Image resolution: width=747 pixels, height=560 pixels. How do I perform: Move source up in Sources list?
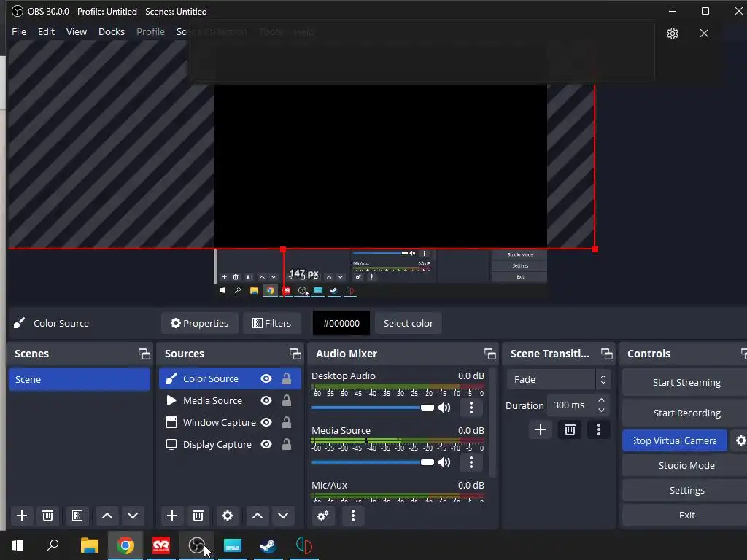258,516
